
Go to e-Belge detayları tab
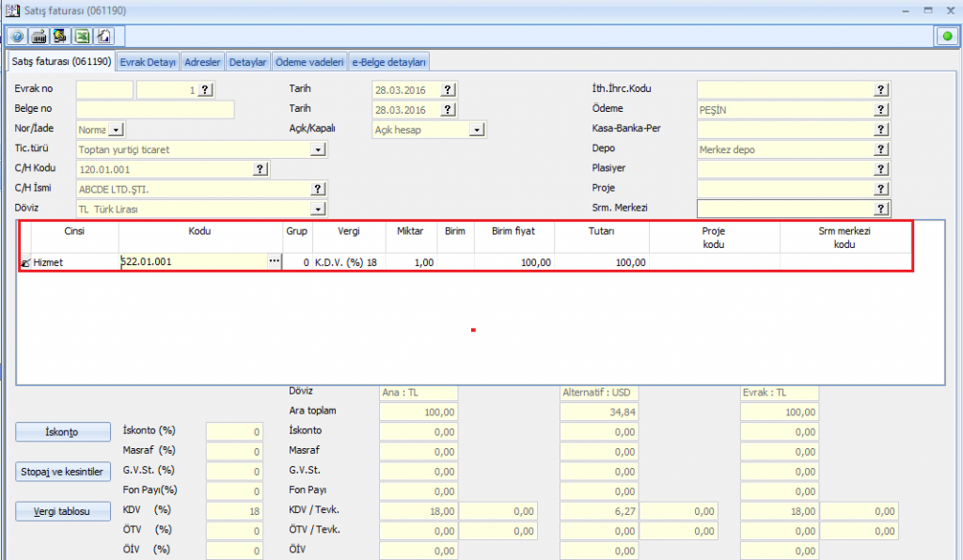(x=389, y=63)
